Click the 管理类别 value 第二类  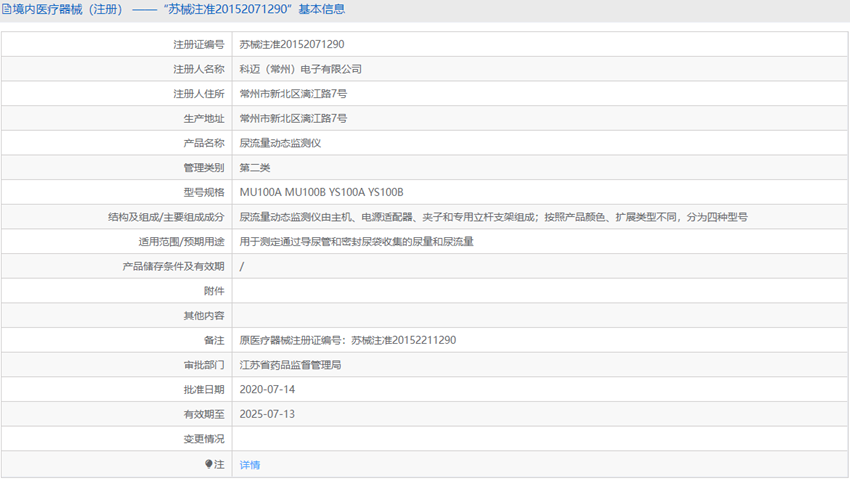click(255, 168)
